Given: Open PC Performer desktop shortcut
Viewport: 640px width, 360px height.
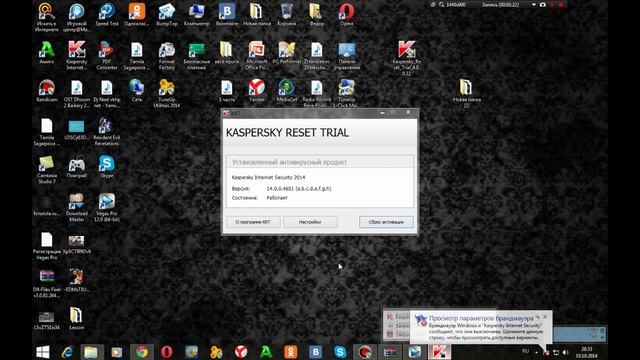Looking at the screenshot, I should [x=287, y=52].
